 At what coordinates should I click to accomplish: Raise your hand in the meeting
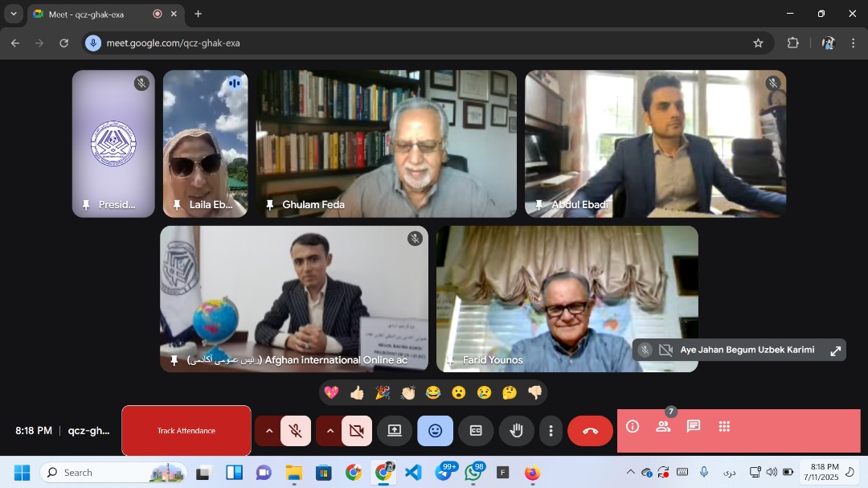click(x=516, y=431)
